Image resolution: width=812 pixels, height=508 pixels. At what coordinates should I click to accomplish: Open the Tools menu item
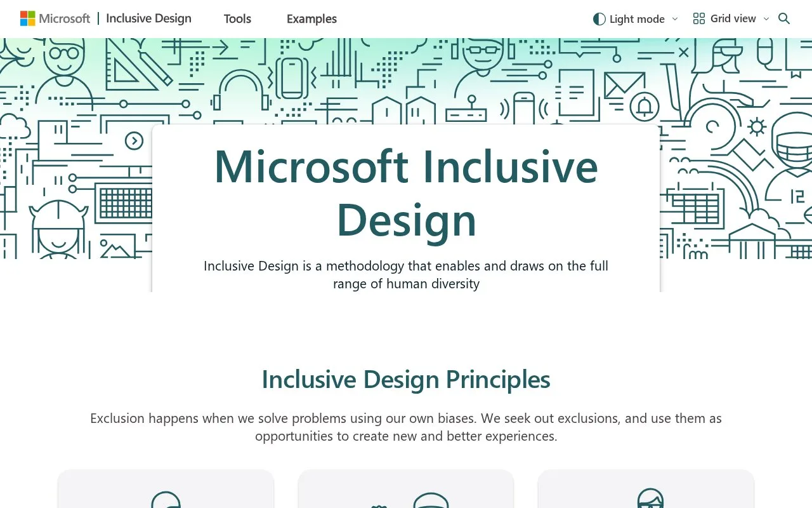pos(237,19)
